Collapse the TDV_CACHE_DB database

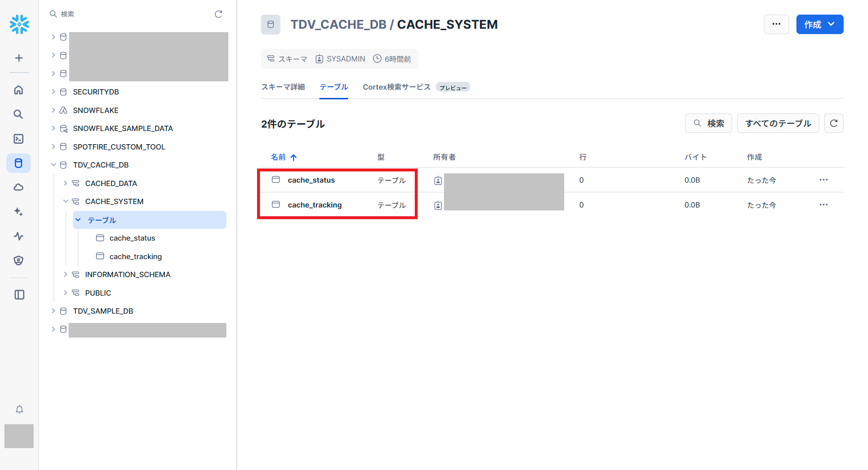click(x=54, y=165)
